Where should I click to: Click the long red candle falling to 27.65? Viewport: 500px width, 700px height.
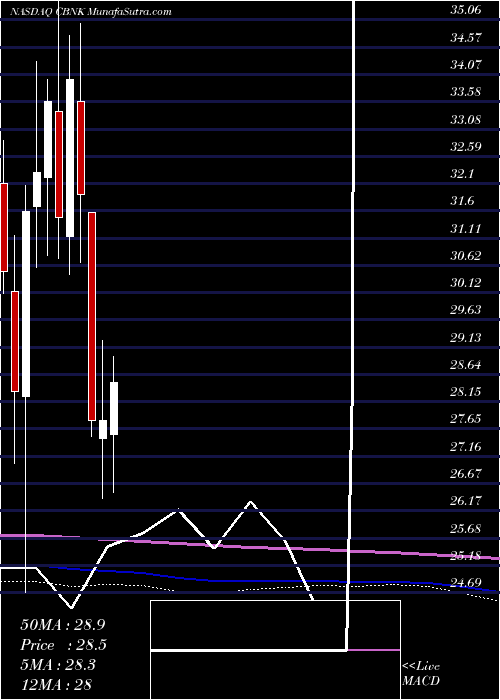(92, 317)
